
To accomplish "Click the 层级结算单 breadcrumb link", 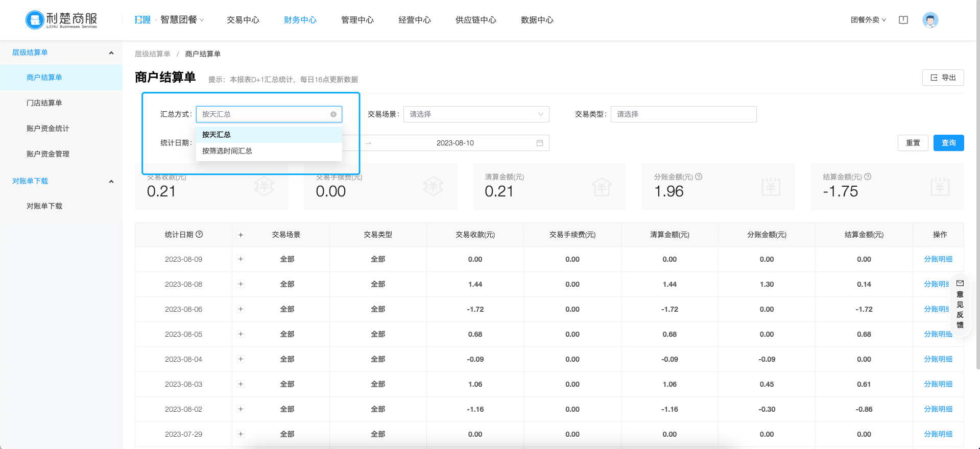I will 153,54.
